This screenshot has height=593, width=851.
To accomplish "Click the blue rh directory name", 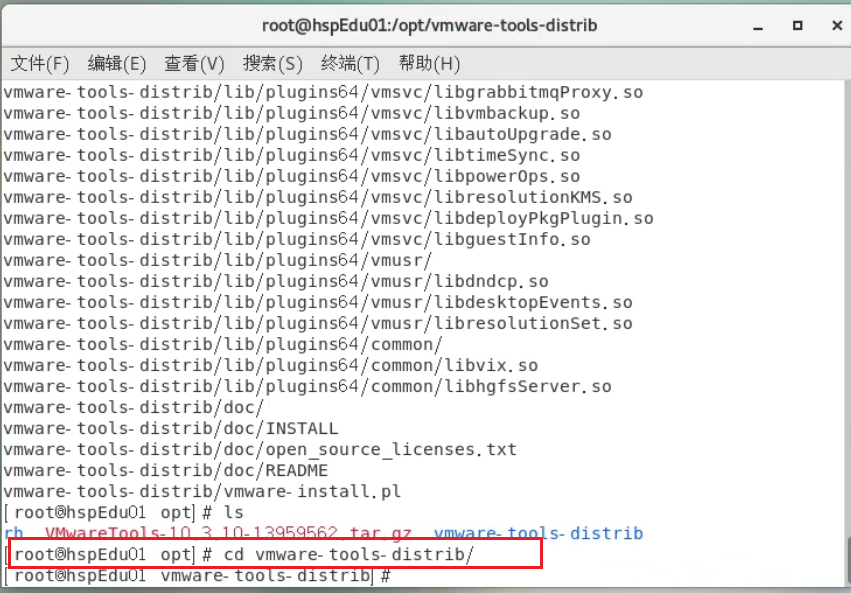I will point(14,534).
